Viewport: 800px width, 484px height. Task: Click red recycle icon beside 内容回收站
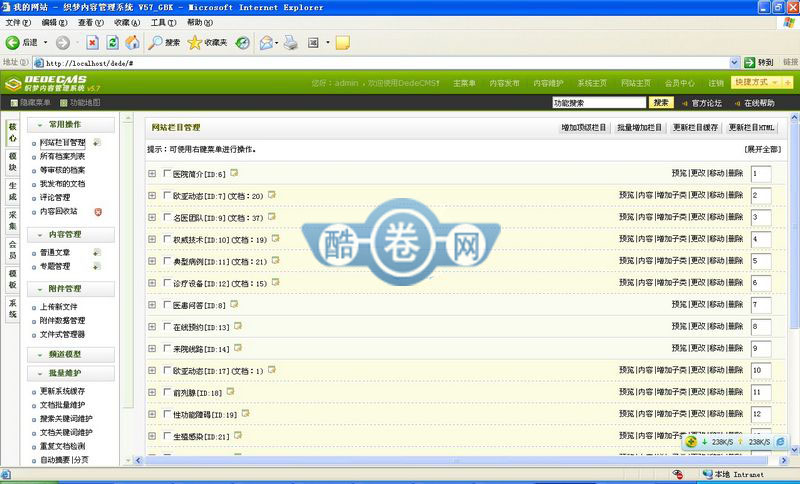click(x=98, y=212)
